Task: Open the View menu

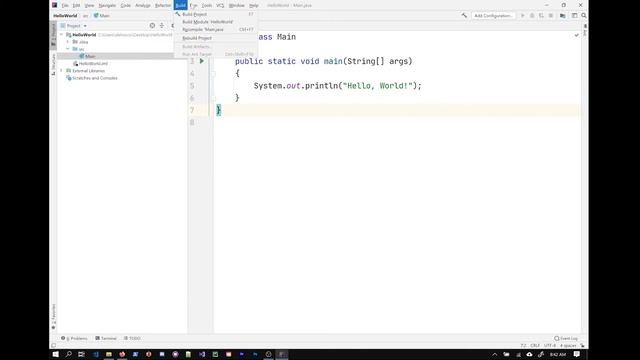Action: click(89, 5)
